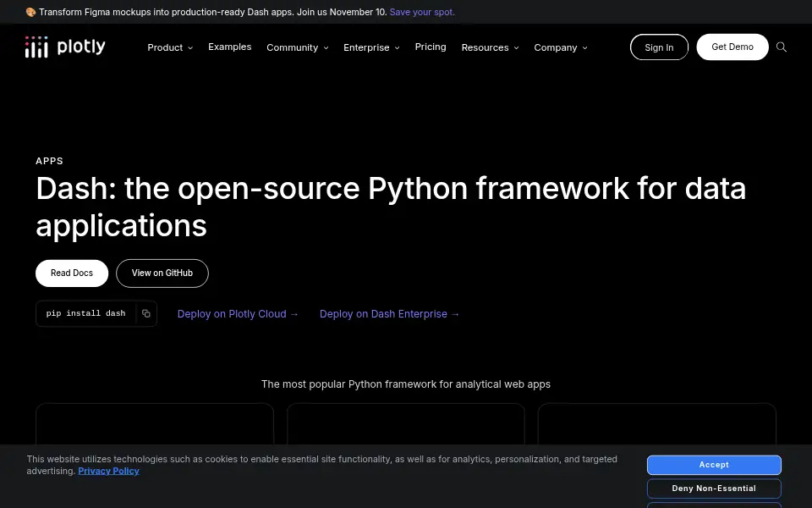Expand the Product dropdown menu
812x508 pixels.
(170, 47)
